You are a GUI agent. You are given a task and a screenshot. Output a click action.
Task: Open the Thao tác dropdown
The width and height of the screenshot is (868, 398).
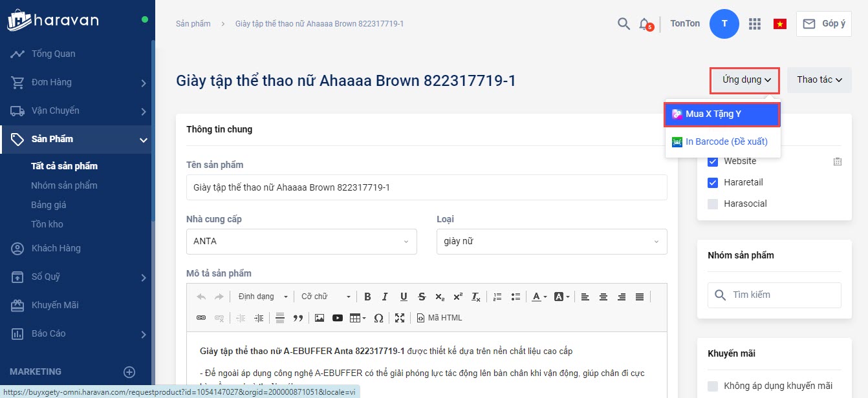pos(819,80)
